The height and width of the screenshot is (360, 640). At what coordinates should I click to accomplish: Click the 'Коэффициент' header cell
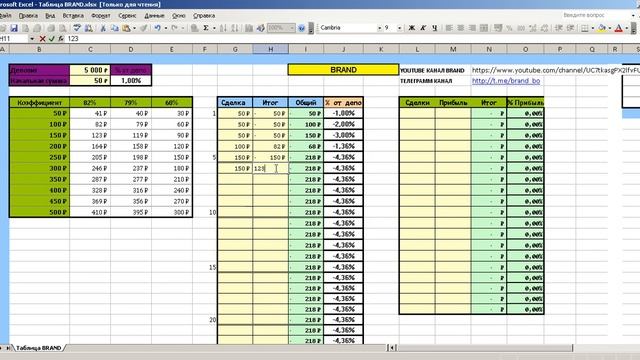click(39, 103)
